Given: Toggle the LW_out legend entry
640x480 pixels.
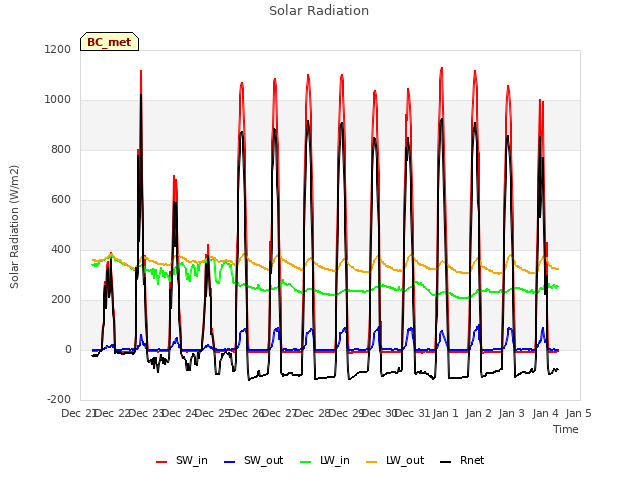Looking at the screenshot, I should pyautogui.click(x=395, y=460).
